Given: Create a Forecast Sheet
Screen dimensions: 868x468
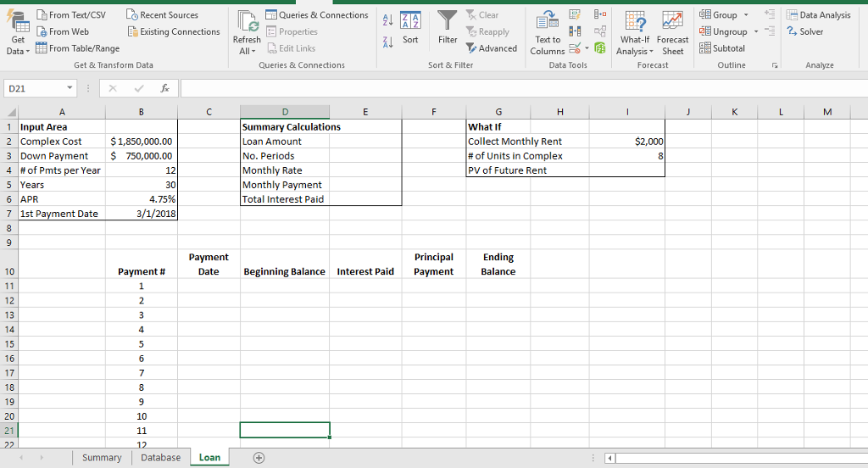Looking at the screenshot, I should tap(672, 33).
